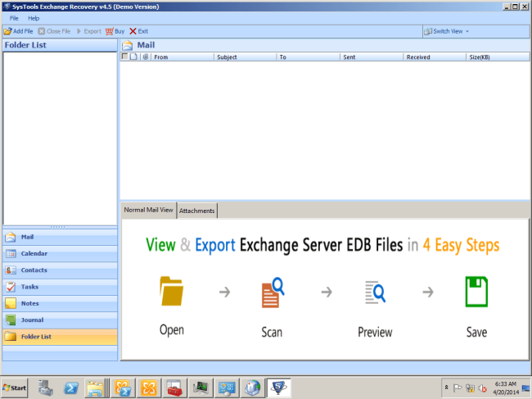
Task: Select Contacts in the navigation pane
Action: click(60, 270)
